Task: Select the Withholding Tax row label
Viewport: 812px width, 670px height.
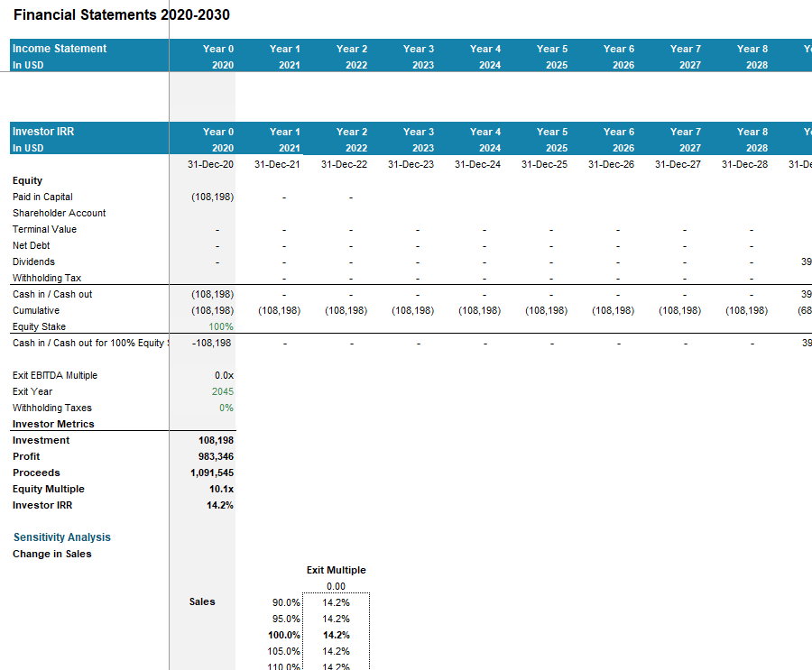Action: point(47,278)
